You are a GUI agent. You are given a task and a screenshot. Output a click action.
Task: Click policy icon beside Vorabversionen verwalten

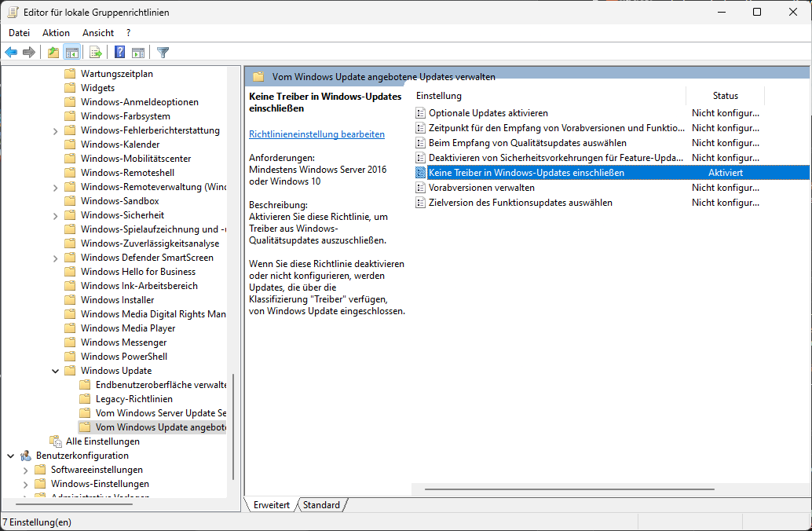click(420, 188)
